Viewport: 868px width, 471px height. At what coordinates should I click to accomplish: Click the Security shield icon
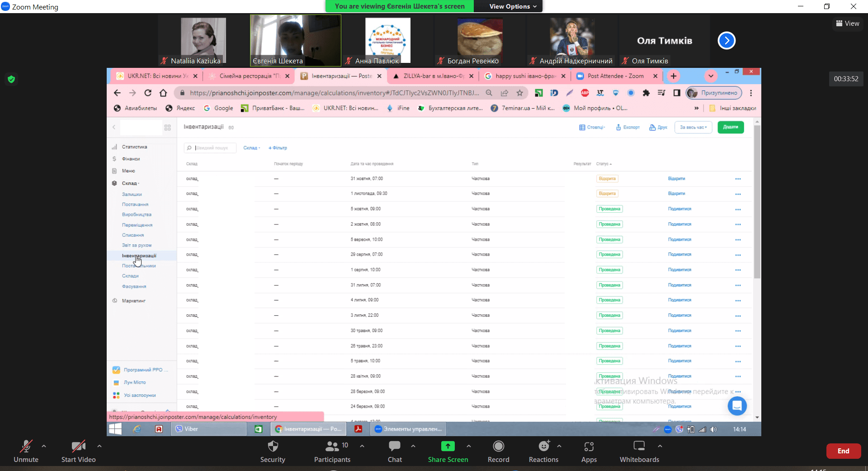pos(273,447)
